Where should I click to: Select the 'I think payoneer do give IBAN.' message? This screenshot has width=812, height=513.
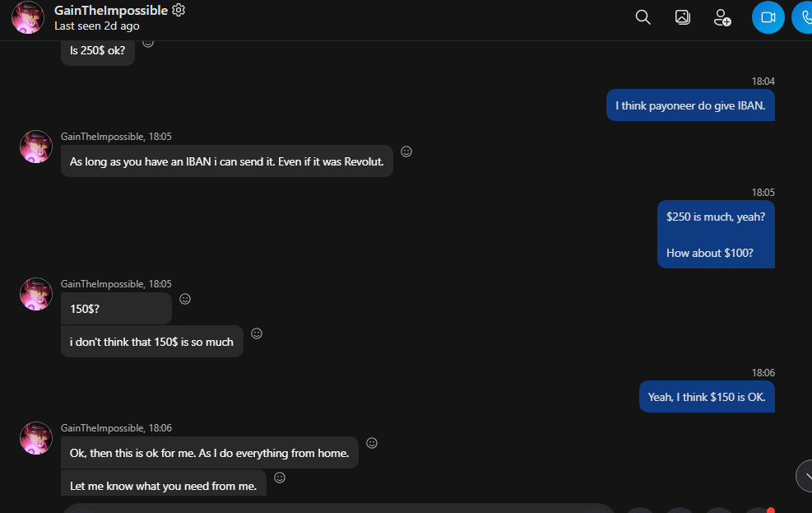pos(690,105)
